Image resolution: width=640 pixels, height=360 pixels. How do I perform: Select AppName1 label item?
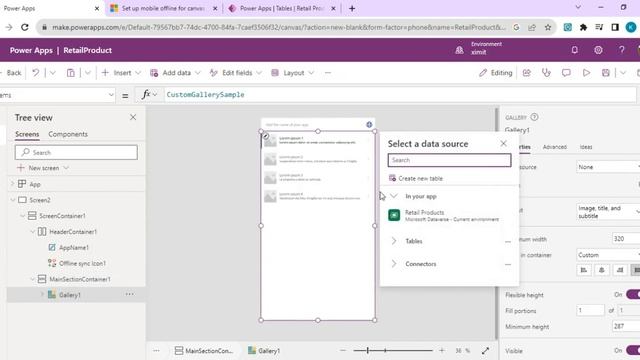[73, 247]
